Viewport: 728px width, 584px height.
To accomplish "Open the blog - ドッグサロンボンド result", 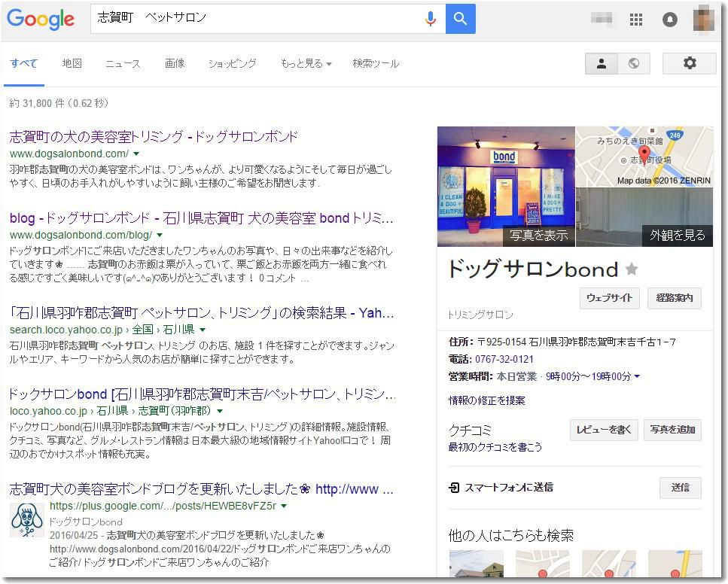I will (202, 217).
